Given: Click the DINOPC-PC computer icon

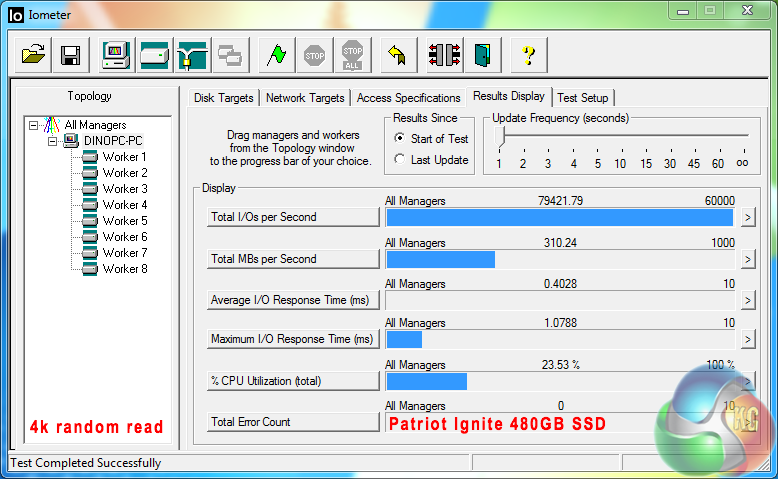Looking at the screenshot, I should (71, 140).
